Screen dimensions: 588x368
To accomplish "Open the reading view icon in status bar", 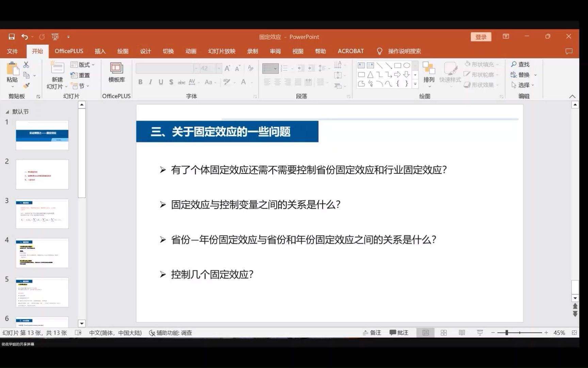I will (x=462, y=333).
